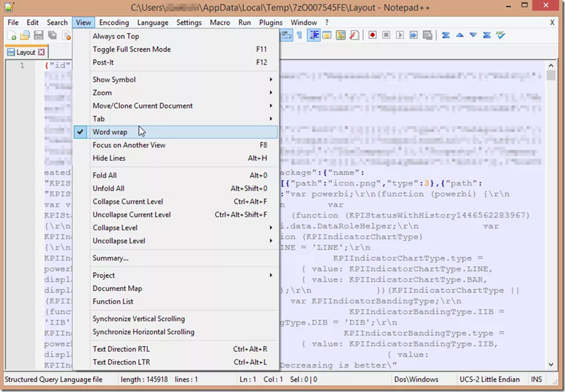Click the Stop recording macro icon
Screen dimensions: 565x392
click(x=386, y=35)
